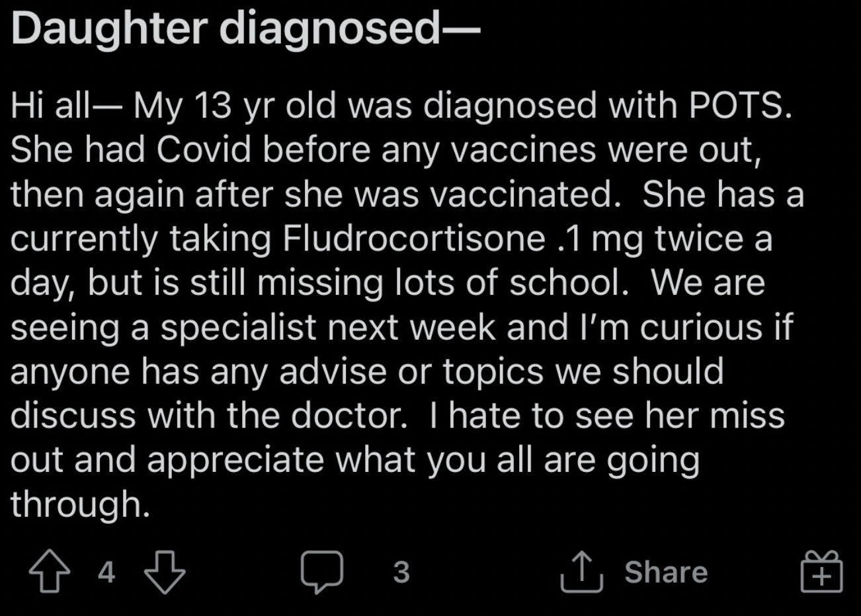
Task: Give an award with the gift icon
Action: (822, 572)
